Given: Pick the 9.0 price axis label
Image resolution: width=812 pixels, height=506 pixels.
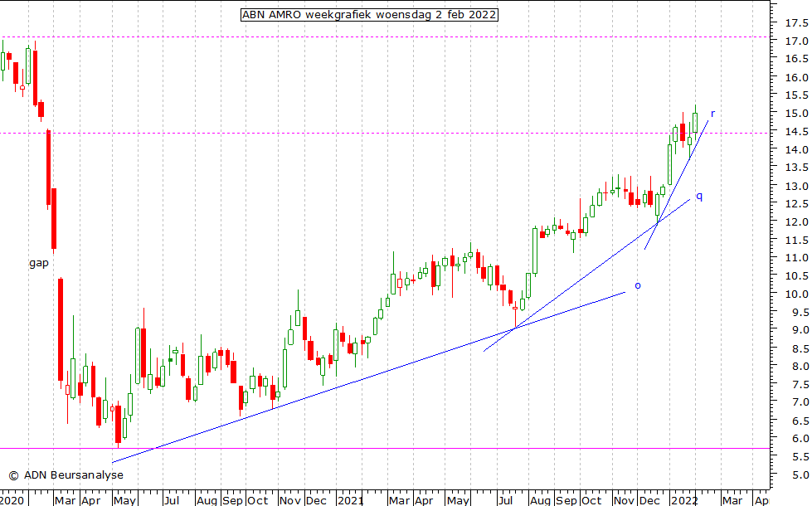Looking at the screenshot, I should point(800,330).
